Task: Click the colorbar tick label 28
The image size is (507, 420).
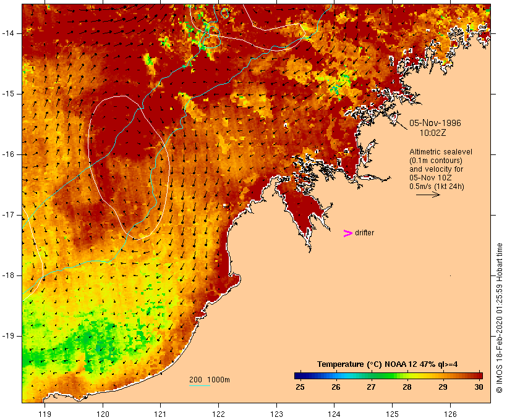Action: 407,387
